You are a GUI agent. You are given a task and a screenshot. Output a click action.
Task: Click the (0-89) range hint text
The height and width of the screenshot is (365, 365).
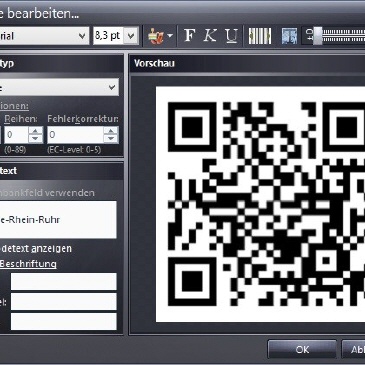[15, 150]
